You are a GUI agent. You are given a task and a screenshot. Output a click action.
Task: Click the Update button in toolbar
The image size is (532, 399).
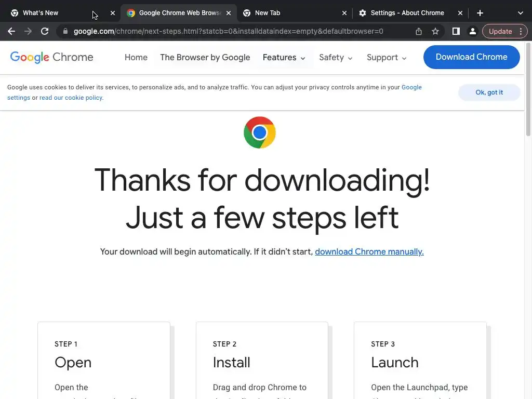[500, 32]
